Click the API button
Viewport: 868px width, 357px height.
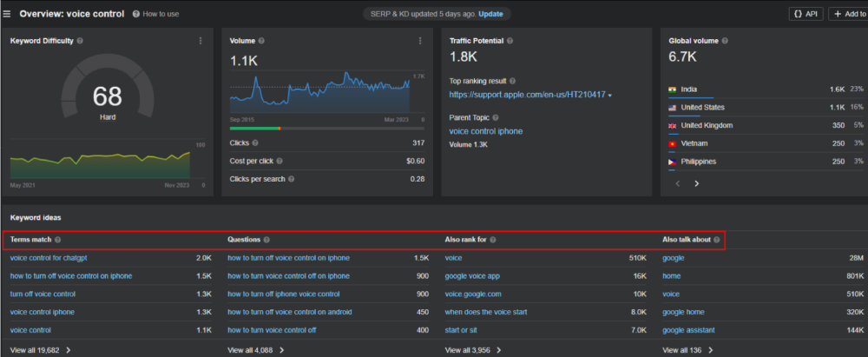point(806,14)
